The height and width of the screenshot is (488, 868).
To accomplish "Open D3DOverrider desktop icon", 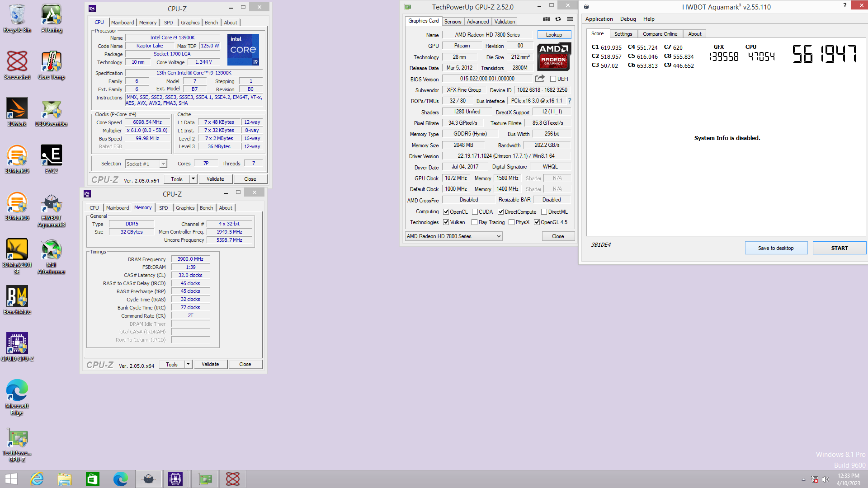I will pos(52,113).
